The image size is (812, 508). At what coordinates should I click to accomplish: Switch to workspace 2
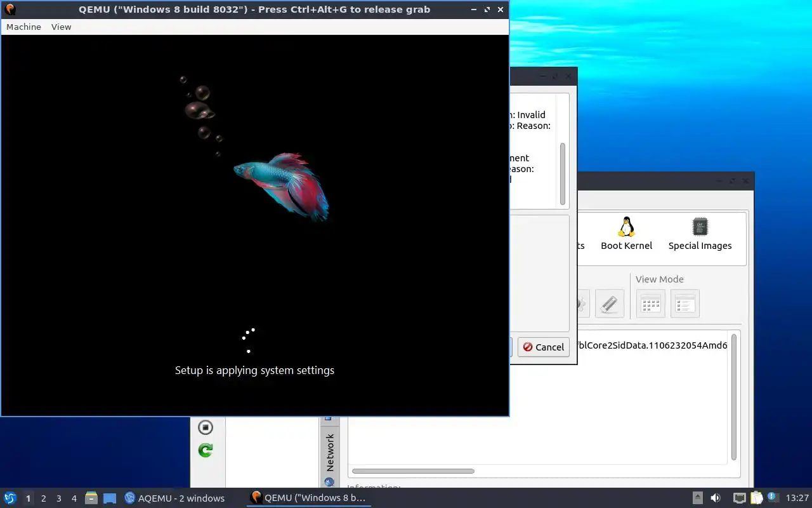(x=43, y=498)
